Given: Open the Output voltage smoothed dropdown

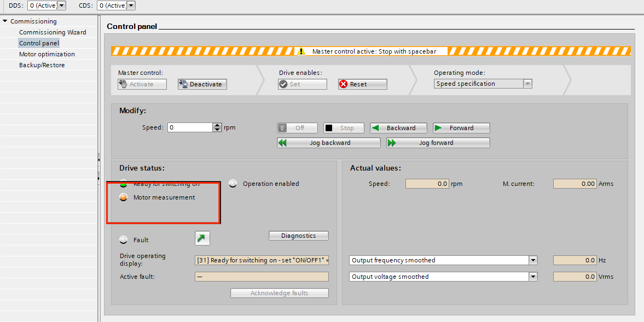Looking at the screenshot, I should 533,277.
